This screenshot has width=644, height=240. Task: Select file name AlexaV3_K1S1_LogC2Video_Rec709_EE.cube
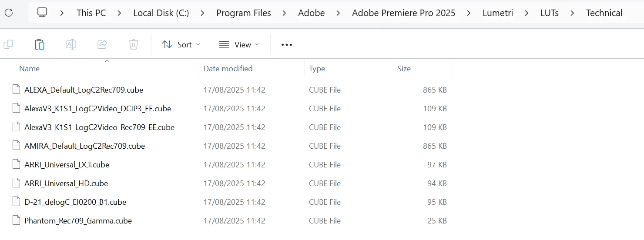point(99,127)
